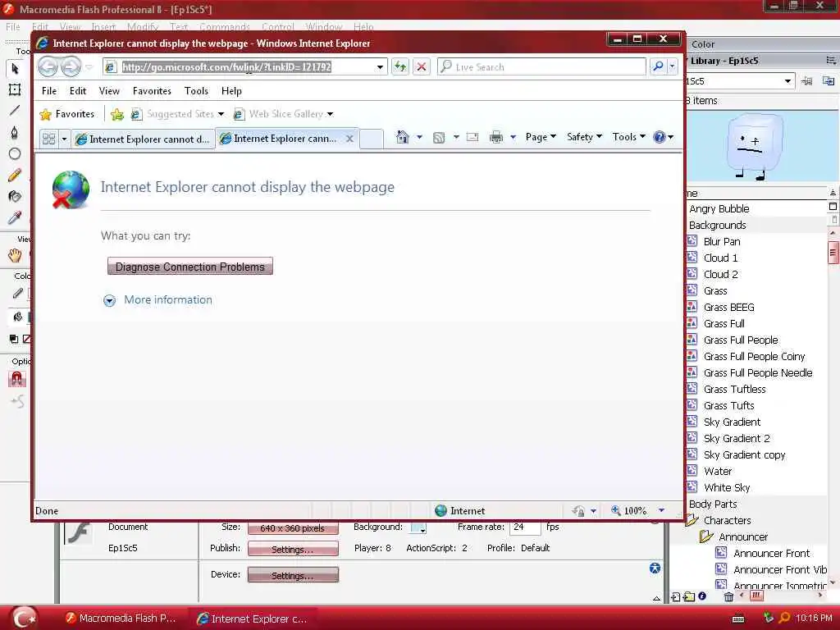Open a new blank tab in IE
840x630 pixels.
(372, 139)
